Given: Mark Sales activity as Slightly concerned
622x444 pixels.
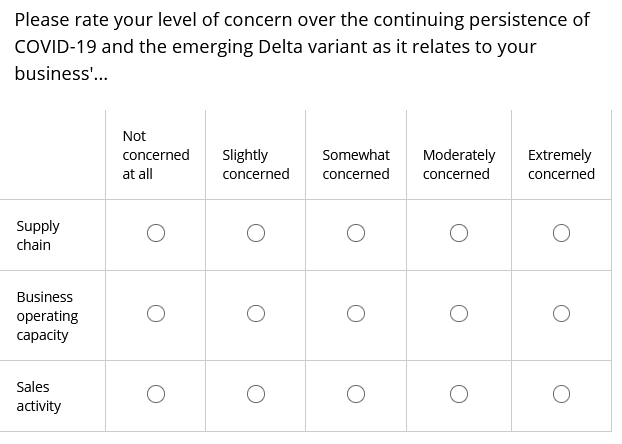Looking at the screenshot, I should [x=255, y=394].
